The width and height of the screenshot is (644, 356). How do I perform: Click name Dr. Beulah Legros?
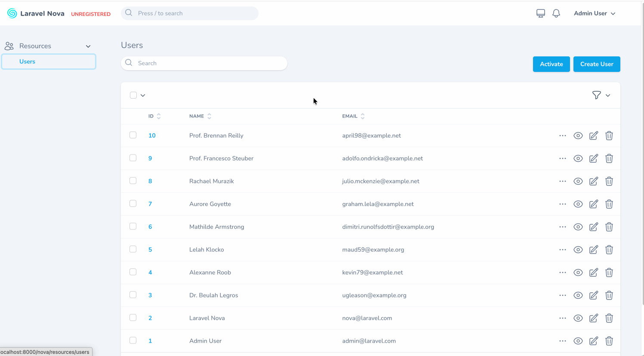click(214, 295)
